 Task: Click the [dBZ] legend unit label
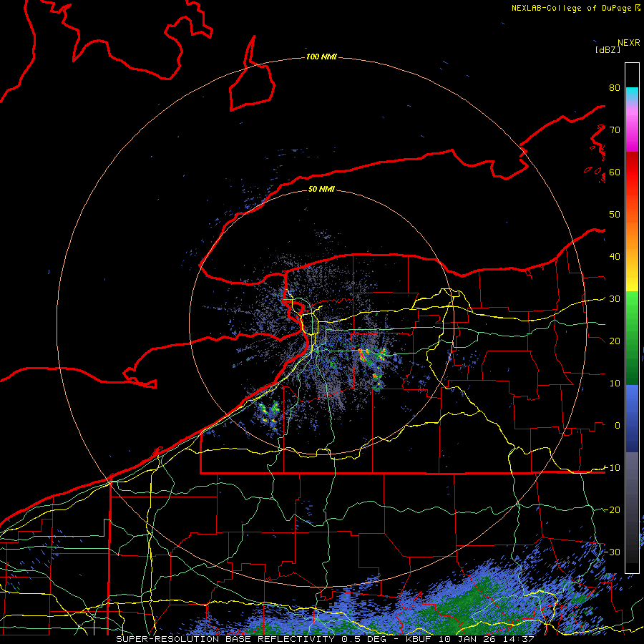point(608,50)
